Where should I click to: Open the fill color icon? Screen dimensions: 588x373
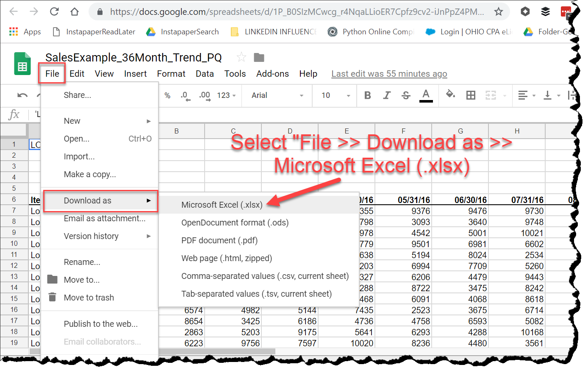coord(449,95)
